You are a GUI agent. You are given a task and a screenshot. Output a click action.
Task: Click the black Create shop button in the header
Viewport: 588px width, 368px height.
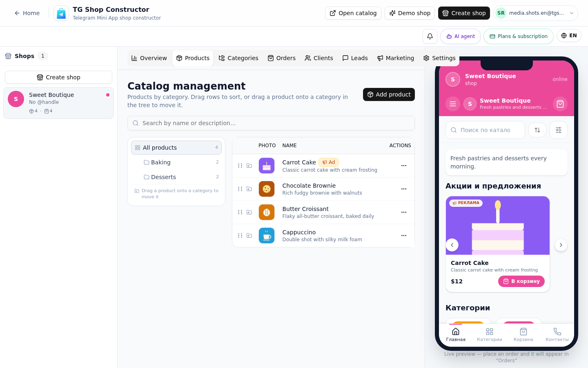[x=464, y=13]
